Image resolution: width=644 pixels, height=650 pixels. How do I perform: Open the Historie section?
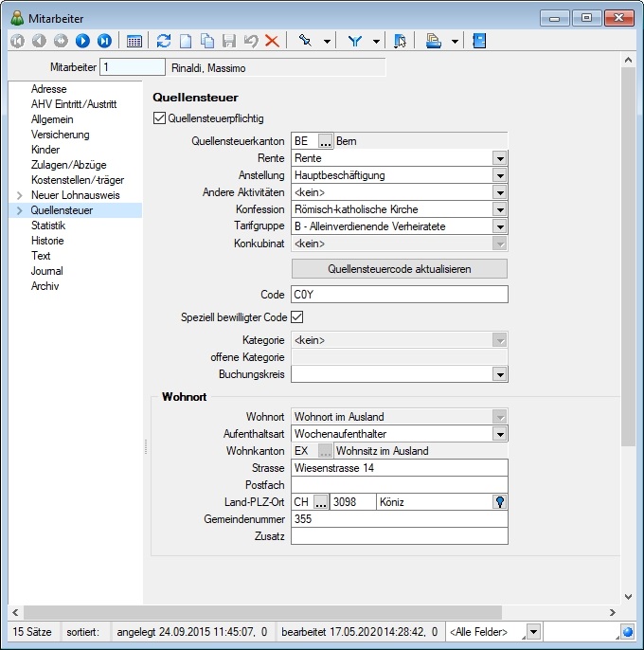[x=47, y=241]
